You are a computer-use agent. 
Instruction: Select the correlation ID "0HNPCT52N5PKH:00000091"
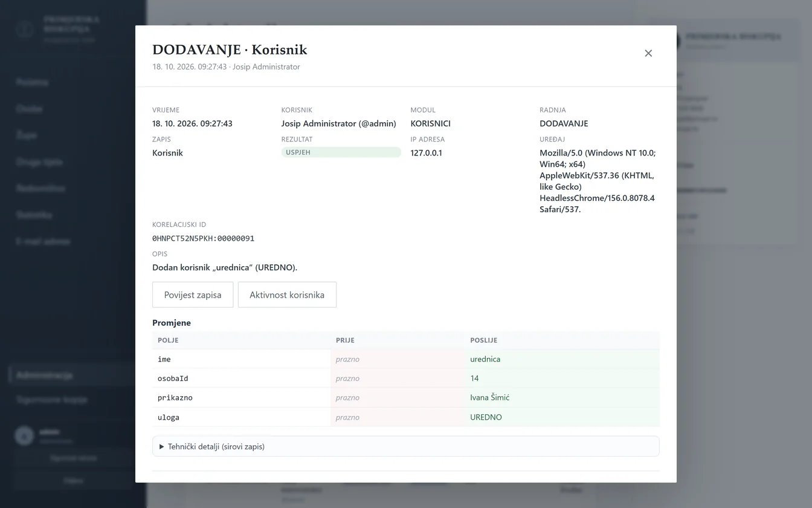tap(203, 238)
